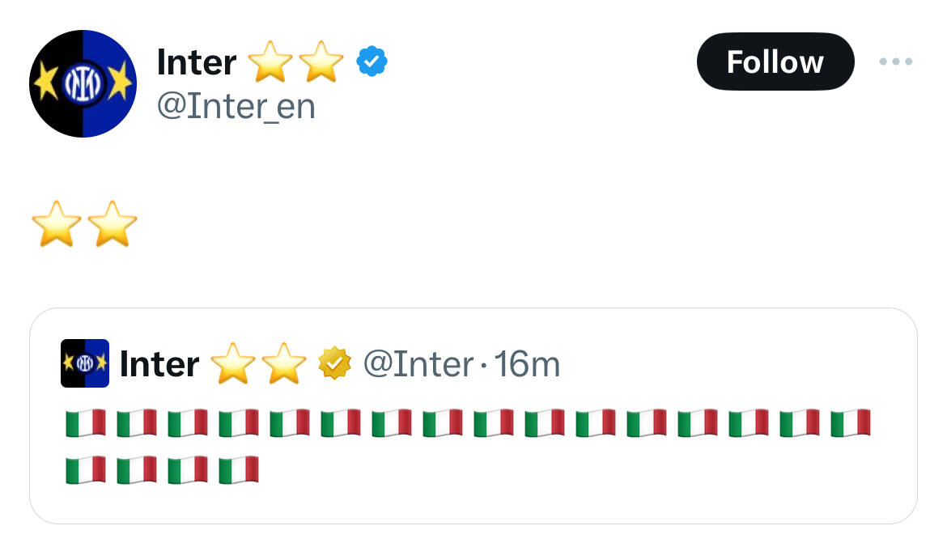Viewport: 947px width, 560px height.
Task: Click the Follow button
Action: point(775,62)
